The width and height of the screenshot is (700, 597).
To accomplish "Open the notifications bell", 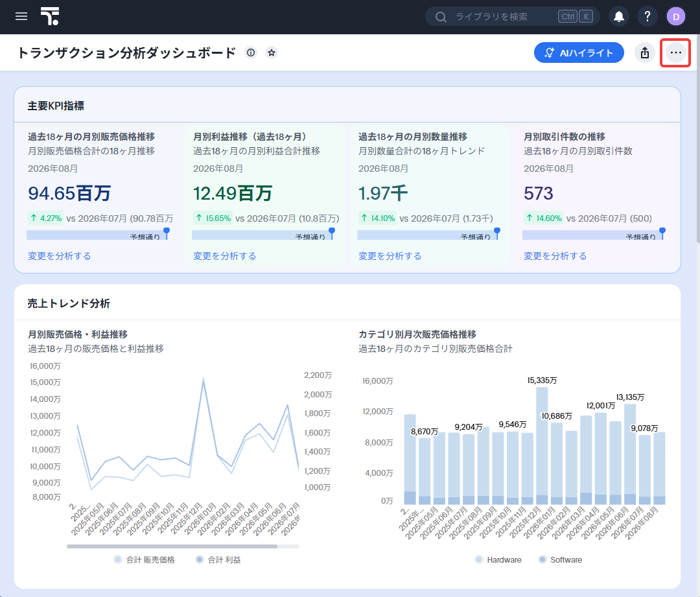I will click(x=619, y=17).
